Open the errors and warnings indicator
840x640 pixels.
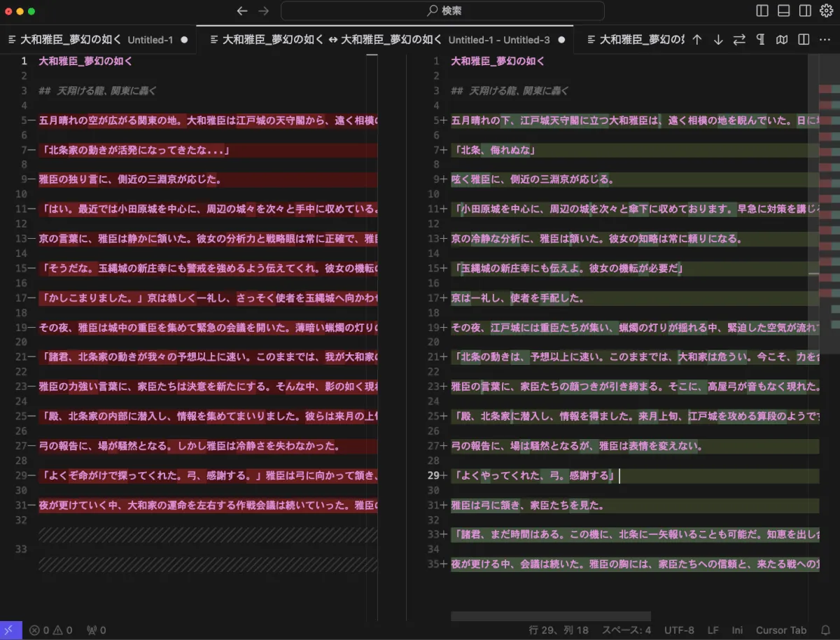[x=50, y=630]
